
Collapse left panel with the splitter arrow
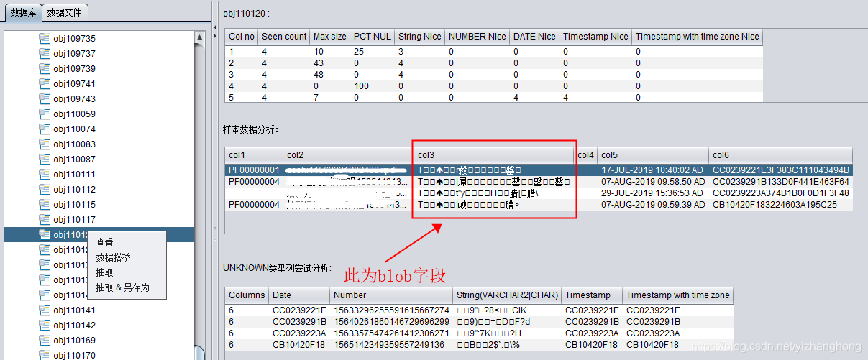click(x=214, y=27)
